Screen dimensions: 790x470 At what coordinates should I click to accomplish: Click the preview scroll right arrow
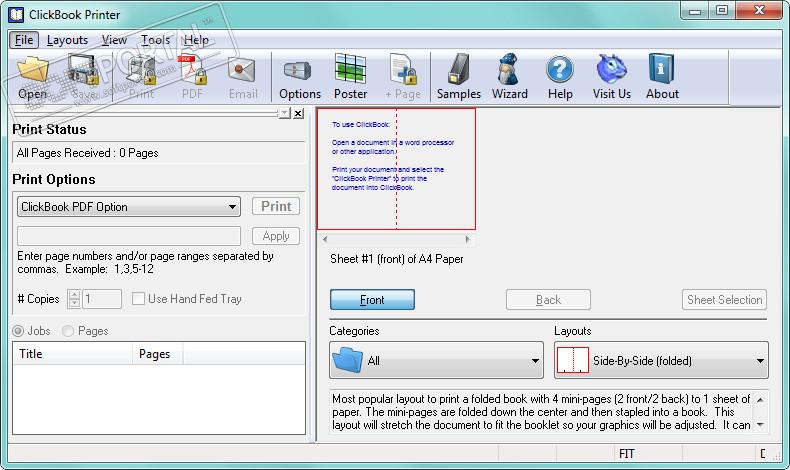pyautogui.click(x=468, y=239)
